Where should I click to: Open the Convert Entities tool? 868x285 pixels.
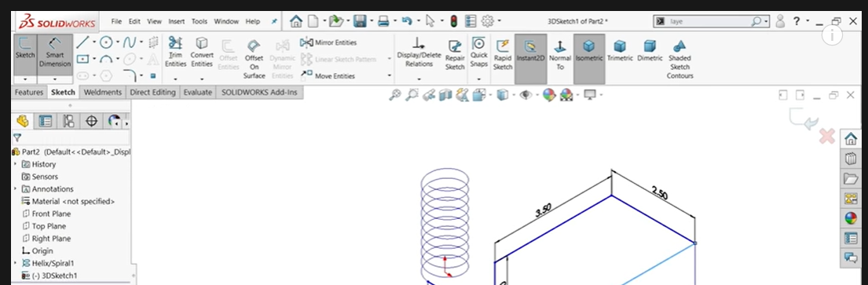click(202, 53)
